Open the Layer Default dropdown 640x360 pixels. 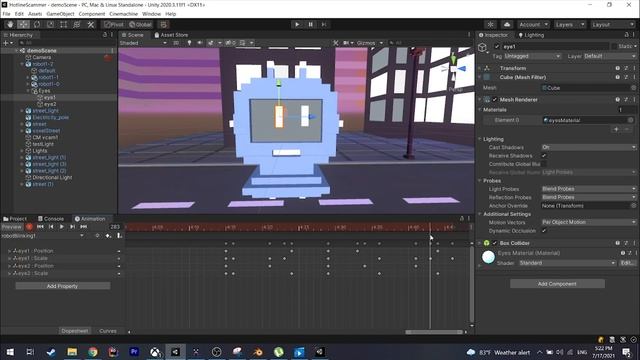point(609,56)
